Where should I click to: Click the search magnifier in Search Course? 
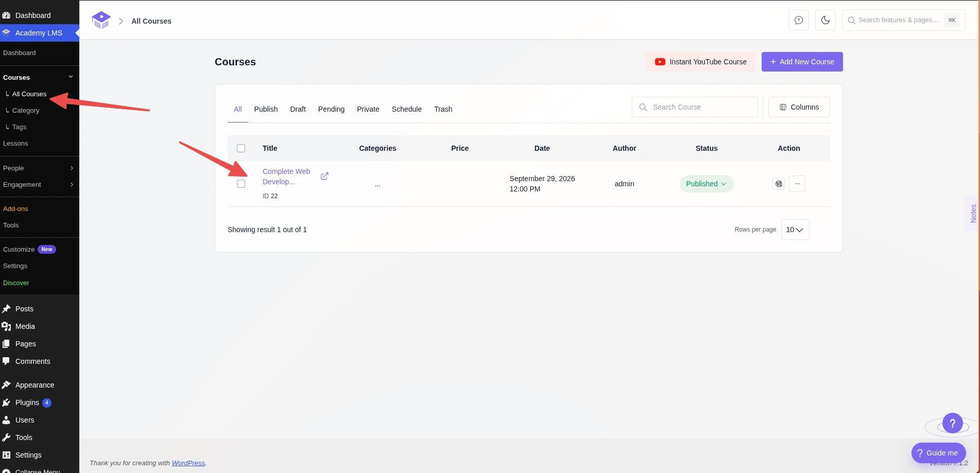(x=643, y=107)
